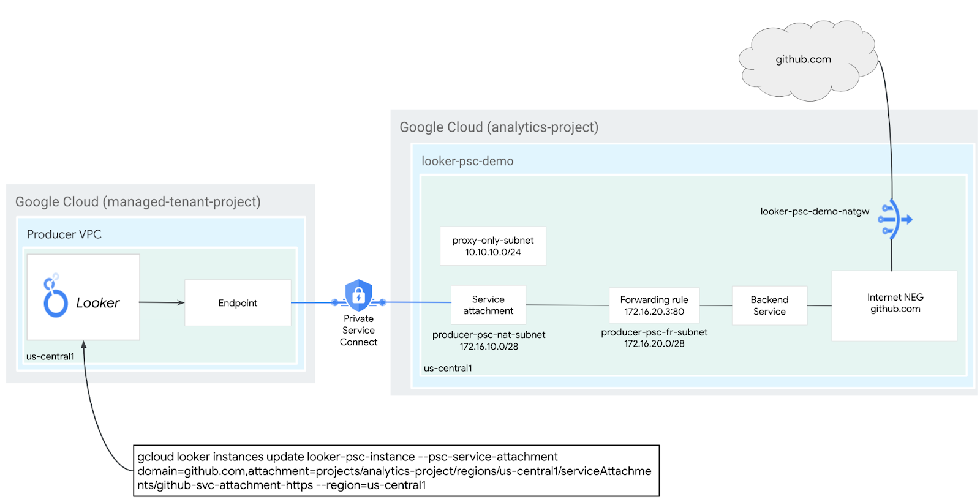
Task: Select the looker-psc-demo-natgw gateway icon
Action: [x=894, y=219]
